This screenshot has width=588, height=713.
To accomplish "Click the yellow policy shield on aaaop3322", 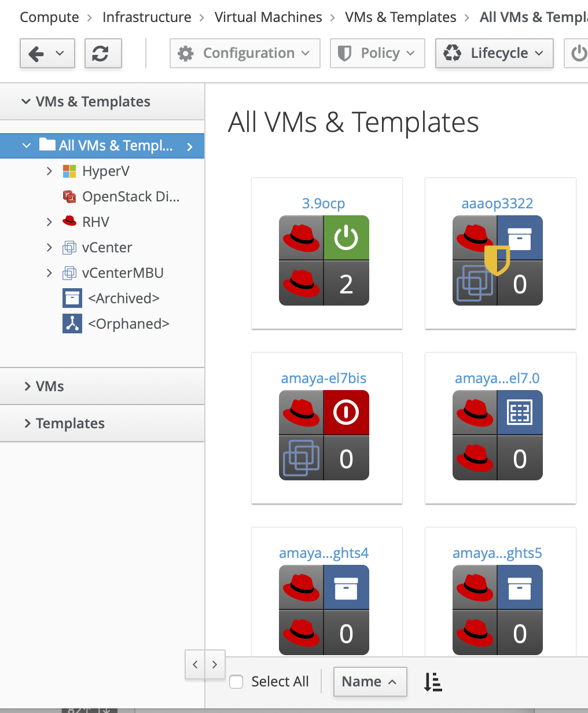I will pos(497,259).
